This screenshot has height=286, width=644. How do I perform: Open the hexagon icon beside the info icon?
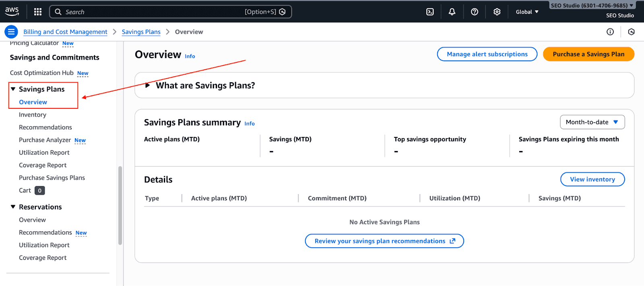click(x=631, y=32)
